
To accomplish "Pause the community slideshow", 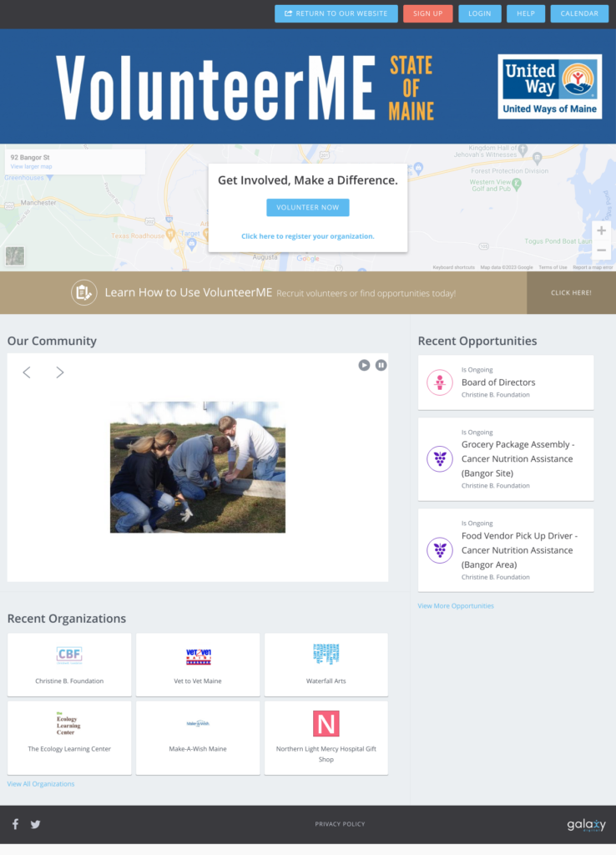I will click(381, 366).
